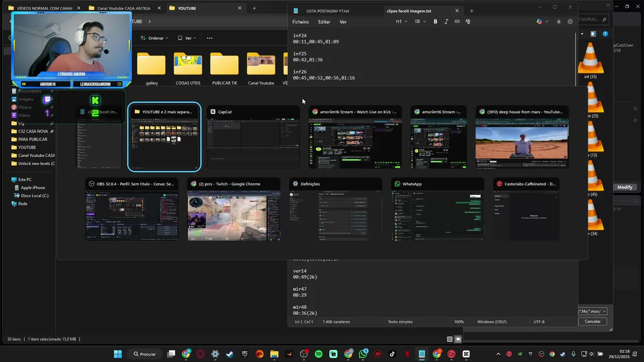644x362 pixels.
Task: Toggle bold formatting in Notepad
Action: click(435, 22)
